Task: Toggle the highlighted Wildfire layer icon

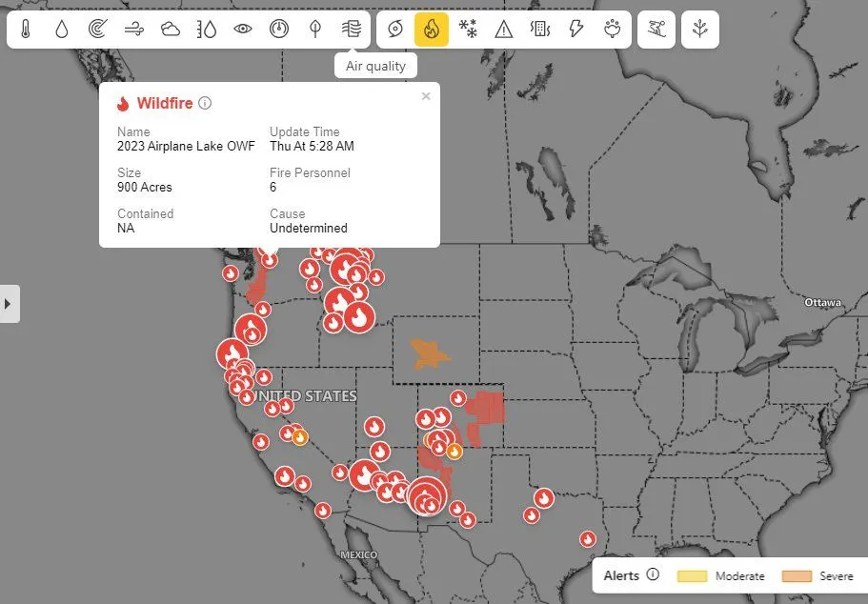Action: [x=432, y=29]
